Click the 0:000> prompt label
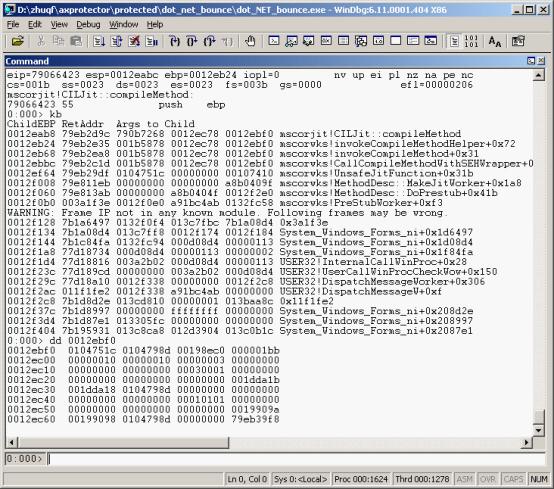This screenshot has height=489, width=554. click(x=24, y=459)
